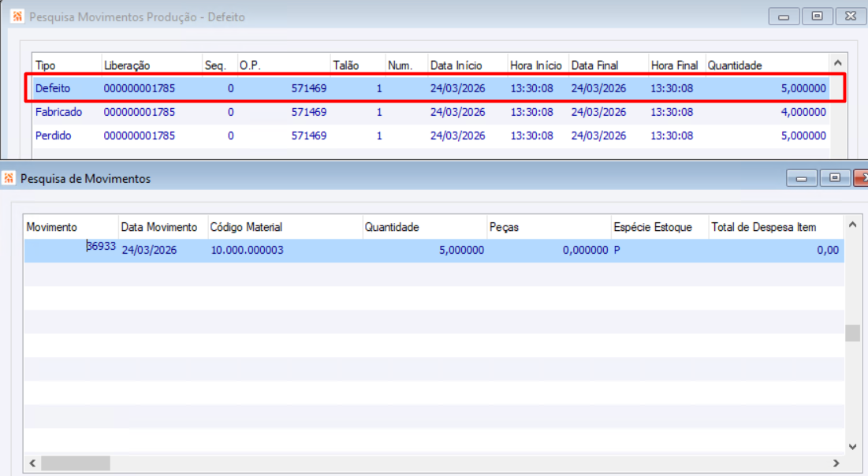
Task: Click quantity 4,000000 in Fabricado row
Action: [803, 112]
